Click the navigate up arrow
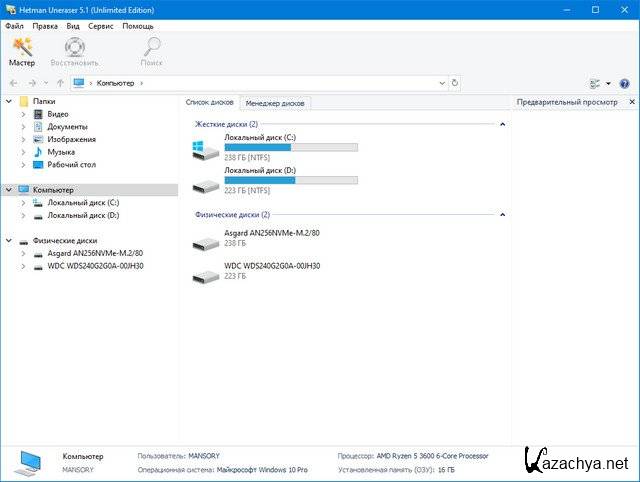This screenshot has width=640, height=482. [60, 83]
